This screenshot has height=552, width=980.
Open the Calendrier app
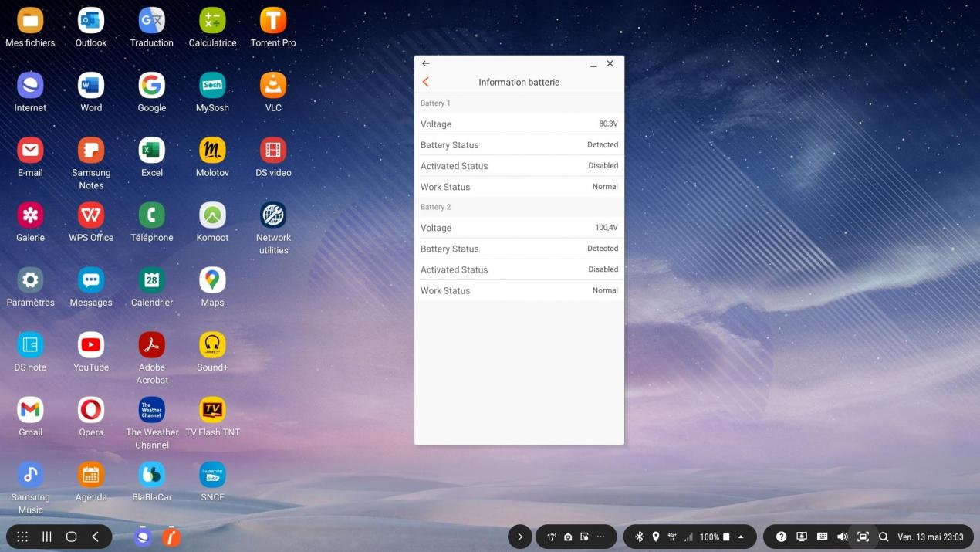(151, 279)
